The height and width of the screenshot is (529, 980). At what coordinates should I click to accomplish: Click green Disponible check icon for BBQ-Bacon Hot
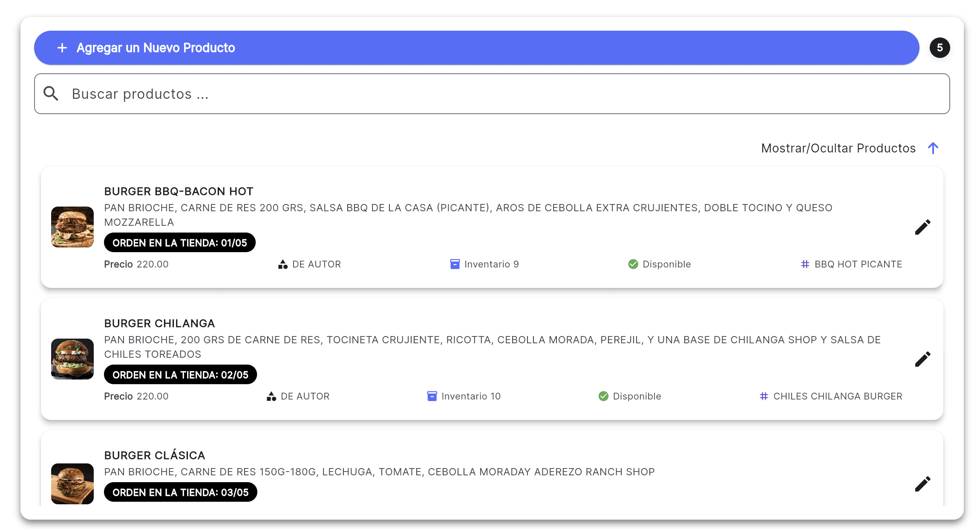click(x=633, y=264)
